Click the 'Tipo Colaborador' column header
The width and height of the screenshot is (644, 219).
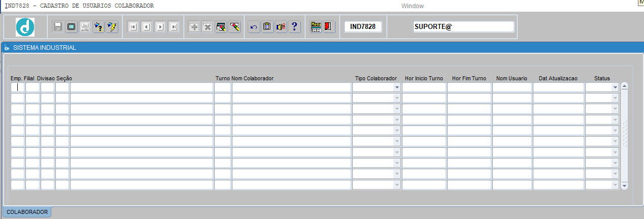tap(376, 78)
